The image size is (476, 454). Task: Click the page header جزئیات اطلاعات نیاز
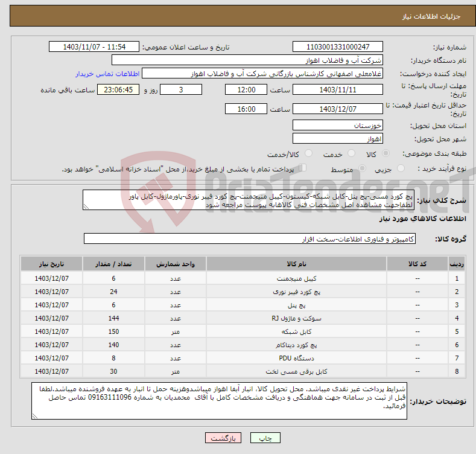point(431,16)
